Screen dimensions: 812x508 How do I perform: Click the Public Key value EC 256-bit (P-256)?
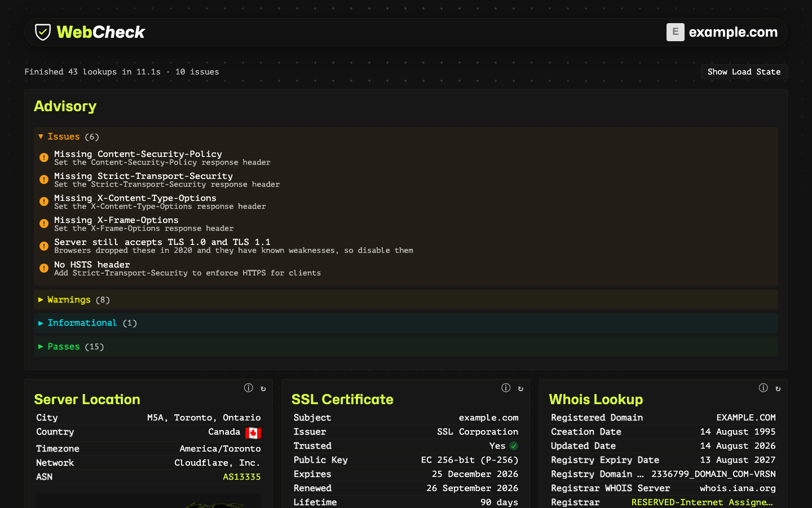pos(470,460)
